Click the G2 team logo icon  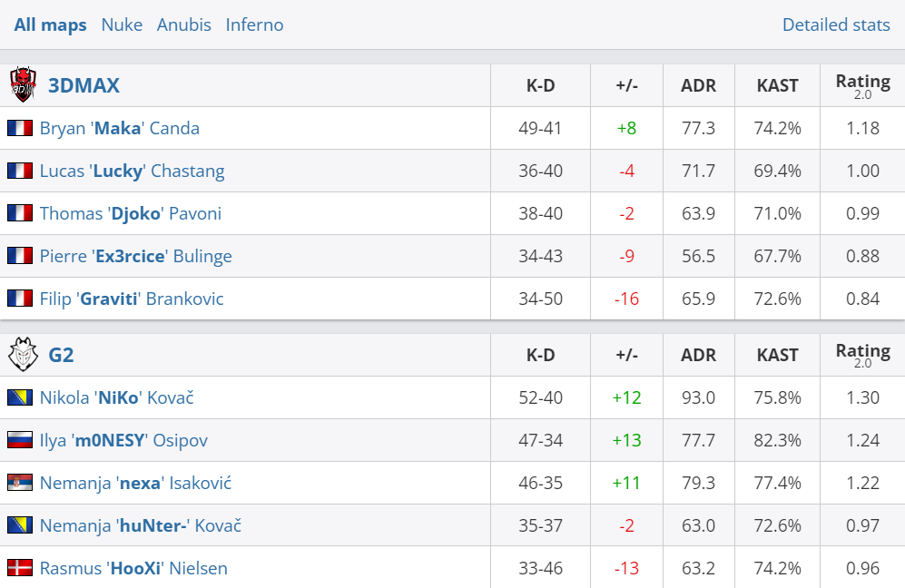21,355
